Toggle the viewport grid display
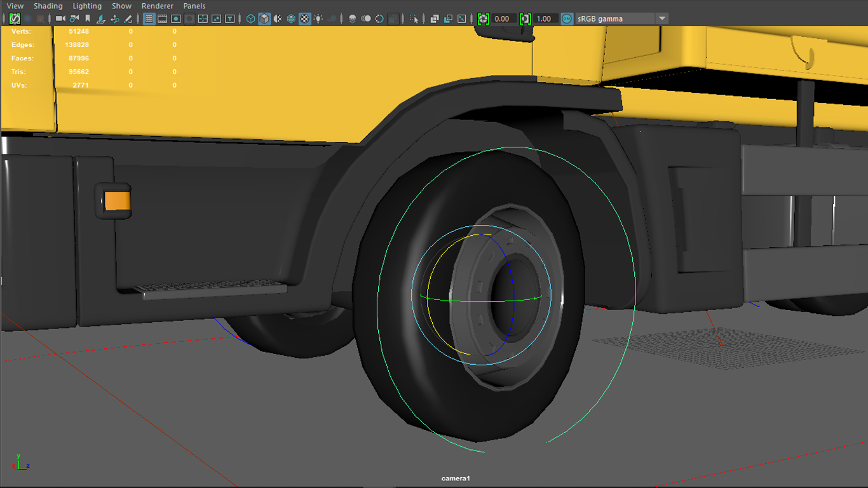The image size is (868, 488). pos(149,19)
